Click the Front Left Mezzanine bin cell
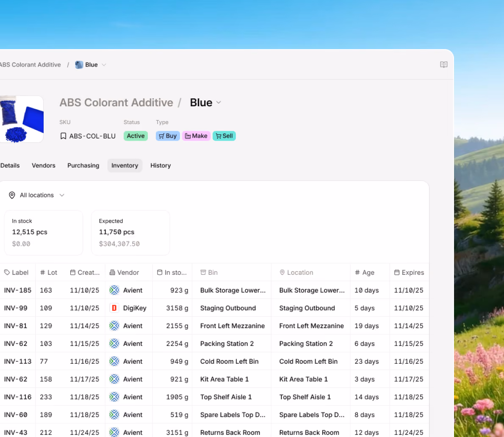Screen dimensions: 504x437 click(x=232, y=326)
